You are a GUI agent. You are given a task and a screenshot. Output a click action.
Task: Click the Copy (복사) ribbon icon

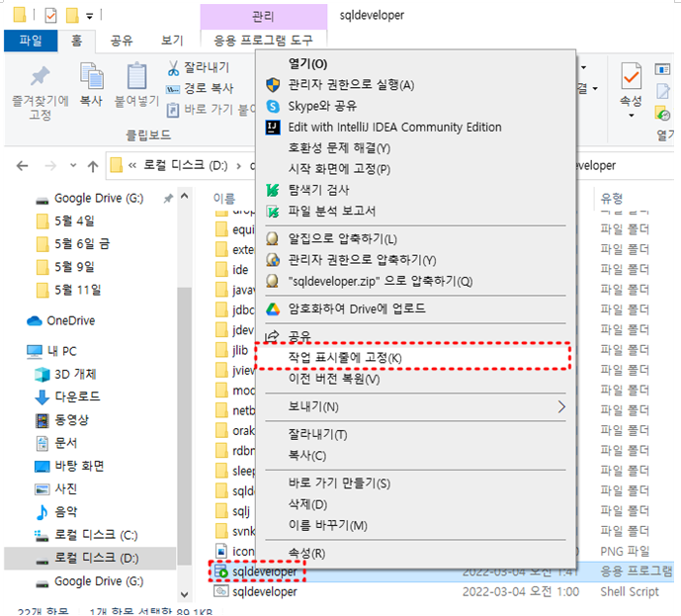(x=92, y=76)
